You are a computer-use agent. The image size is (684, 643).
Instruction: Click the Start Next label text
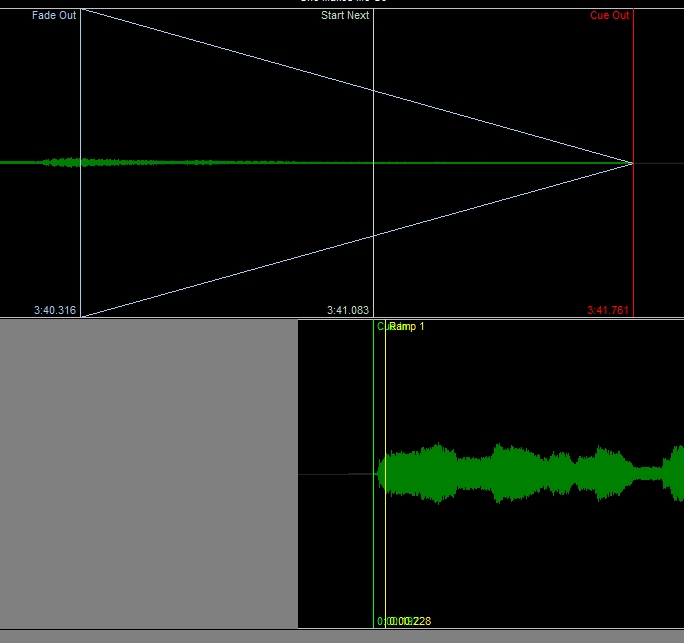(345, 16)
